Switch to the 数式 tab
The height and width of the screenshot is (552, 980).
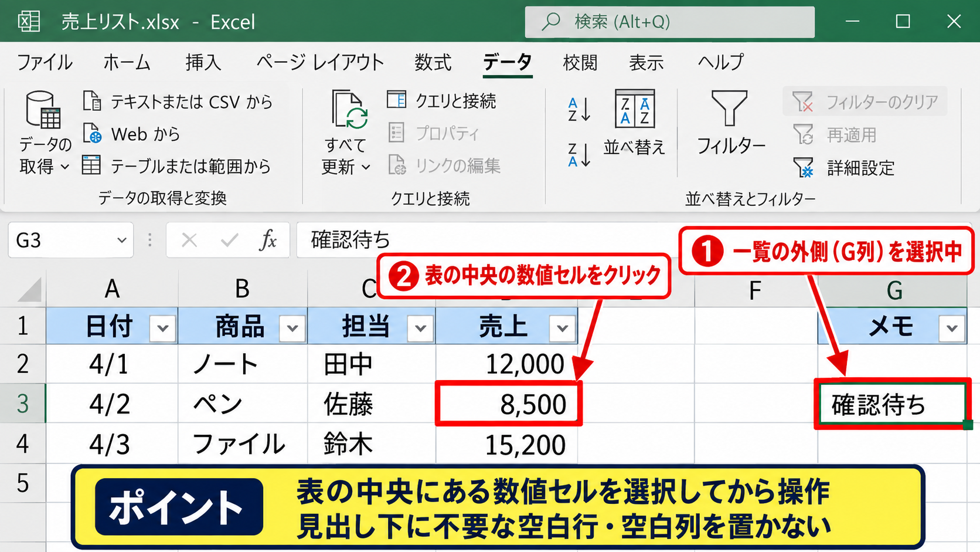[x=433, y=62]
